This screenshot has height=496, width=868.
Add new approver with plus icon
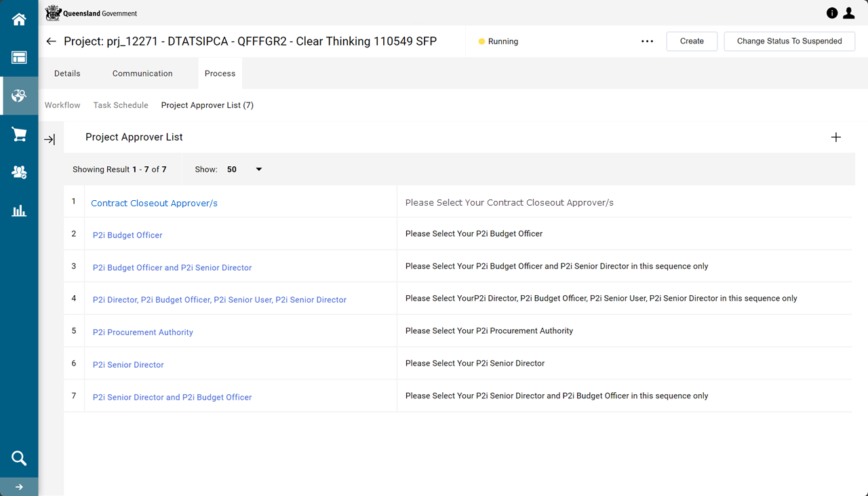tap(836, 137)
